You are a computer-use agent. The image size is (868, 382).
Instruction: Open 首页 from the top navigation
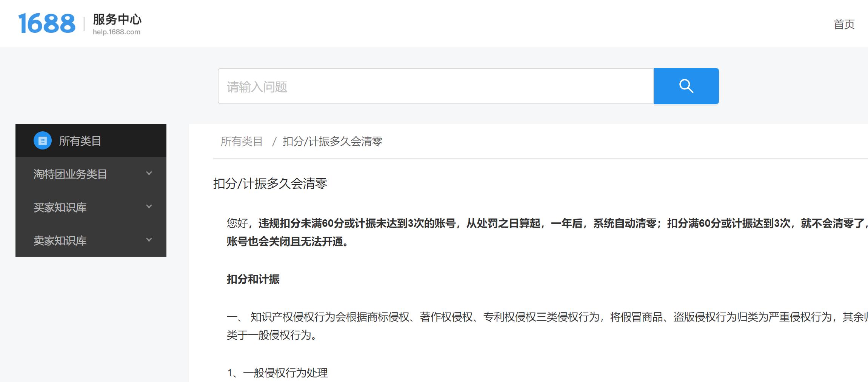pyautogui.click(x=843, y=25)
